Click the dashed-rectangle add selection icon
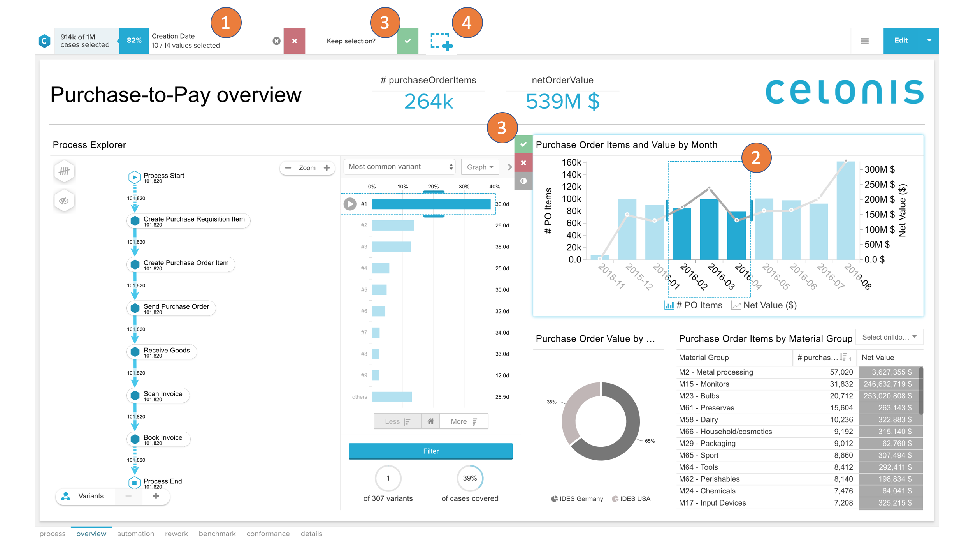Screen dimensions: 980x539 pyautogui.click(x=441, y=42)
